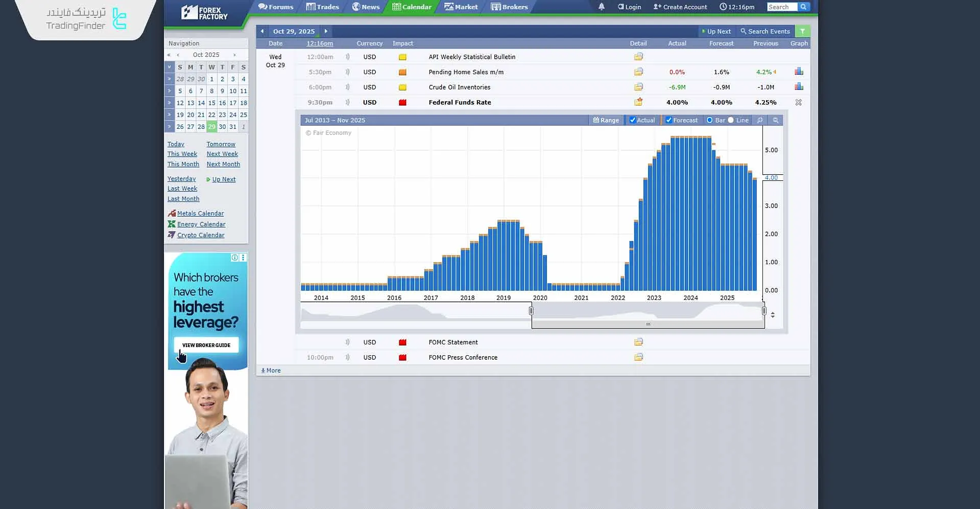The width and height of the screenshot is (980, 509).
Task: Click the Next Week link
Action: pos(222,154)
